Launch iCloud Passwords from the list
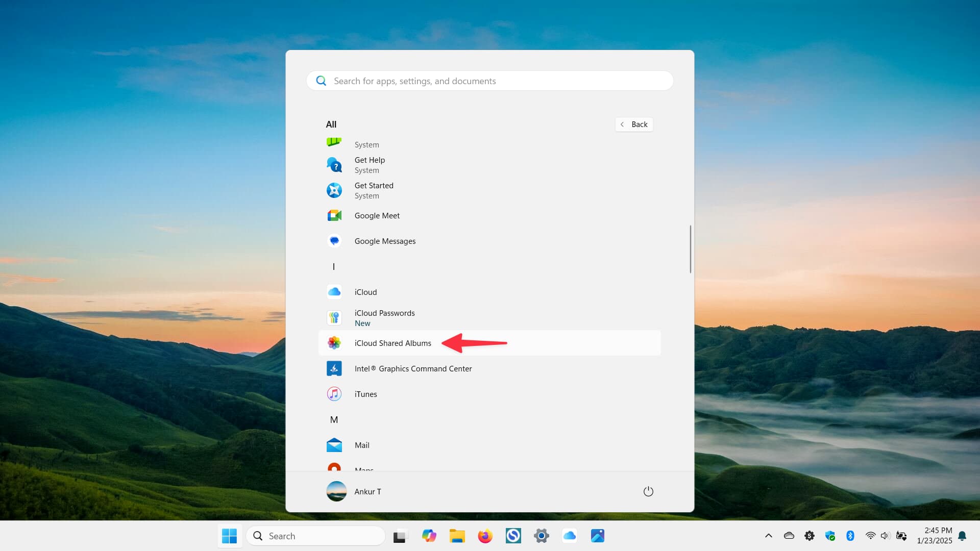 coord(489,317)
